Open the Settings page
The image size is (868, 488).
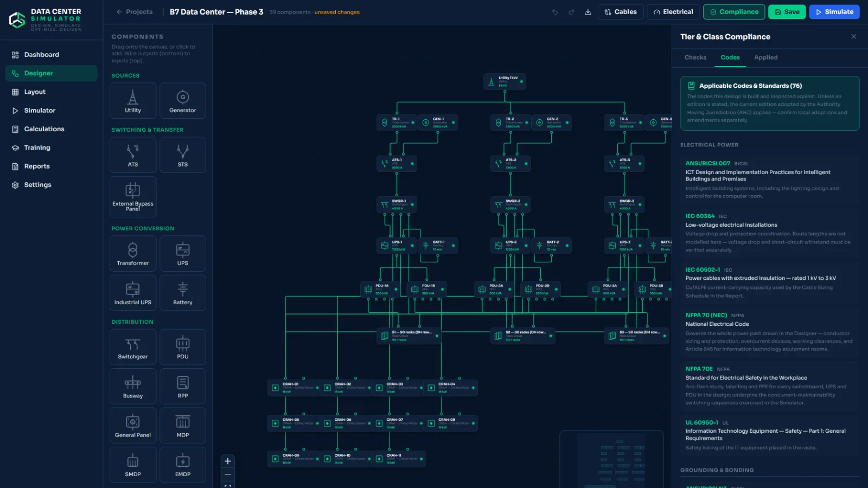pyautogui.click(x=52, y=185)
